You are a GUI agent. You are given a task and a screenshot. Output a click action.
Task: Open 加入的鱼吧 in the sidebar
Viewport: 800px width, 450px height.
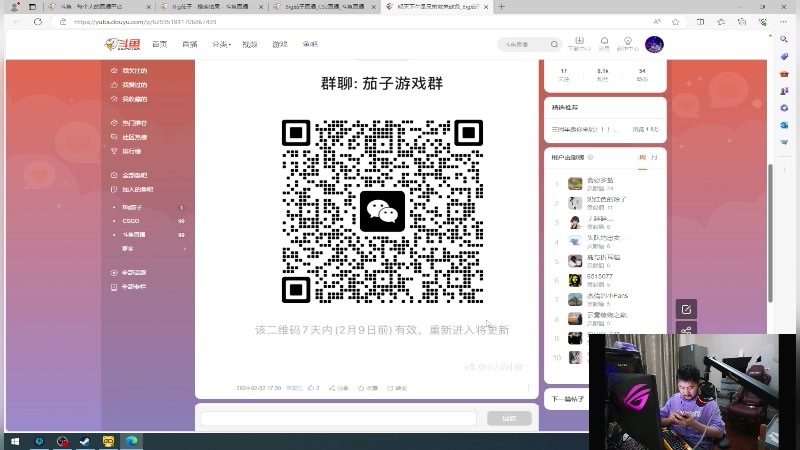pyautogui.click(x=133, y=189)
